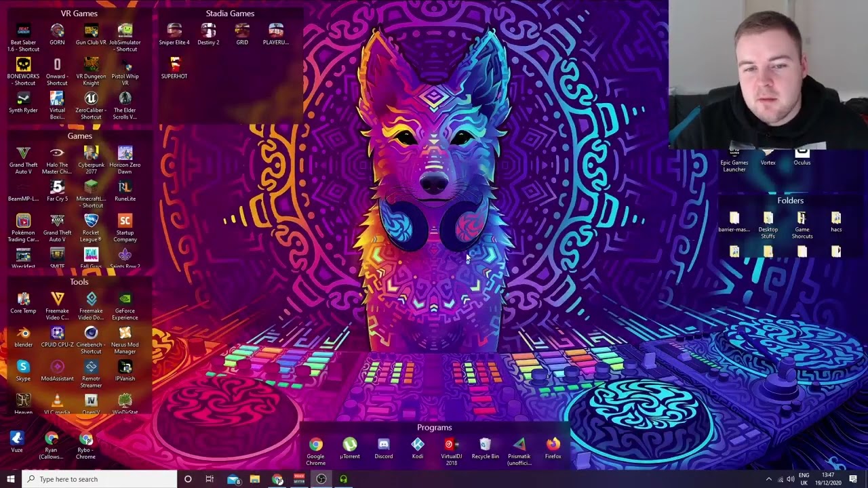Image resolution: width=868 pixels, height=488 pixels.
Task: Launch Rocket League icon
Action: click(x=91, y=222)
